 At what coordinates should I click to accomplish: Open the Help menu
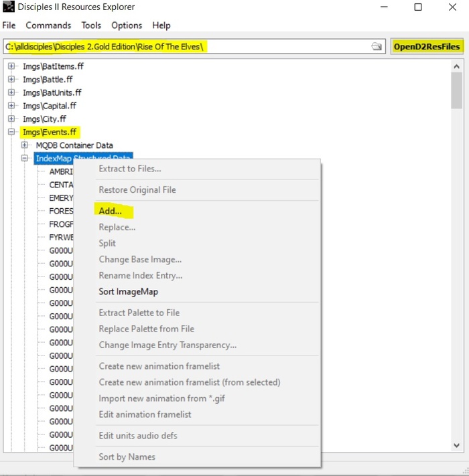(161, 25)
